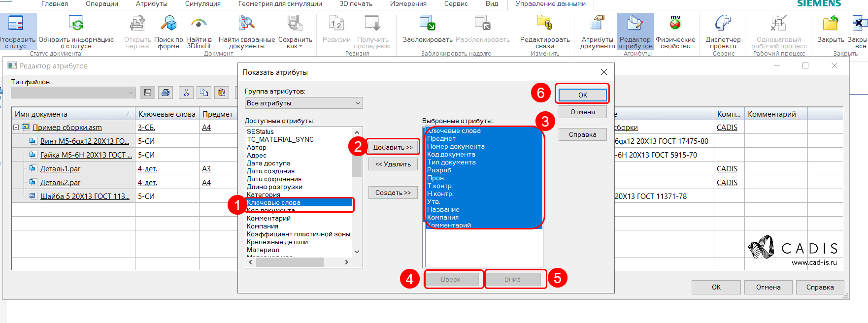This screenshot has height=323, width=868.
Task: Click OK in the Редактор атрибутов window
Action: tap(716, 287)
